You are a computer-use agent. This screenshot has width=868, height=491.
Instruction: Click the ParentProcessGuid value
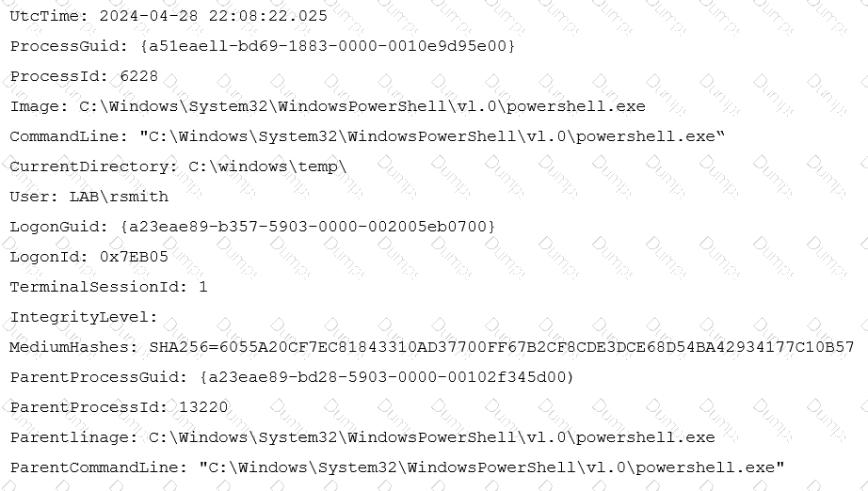click(x=387, y=377)
